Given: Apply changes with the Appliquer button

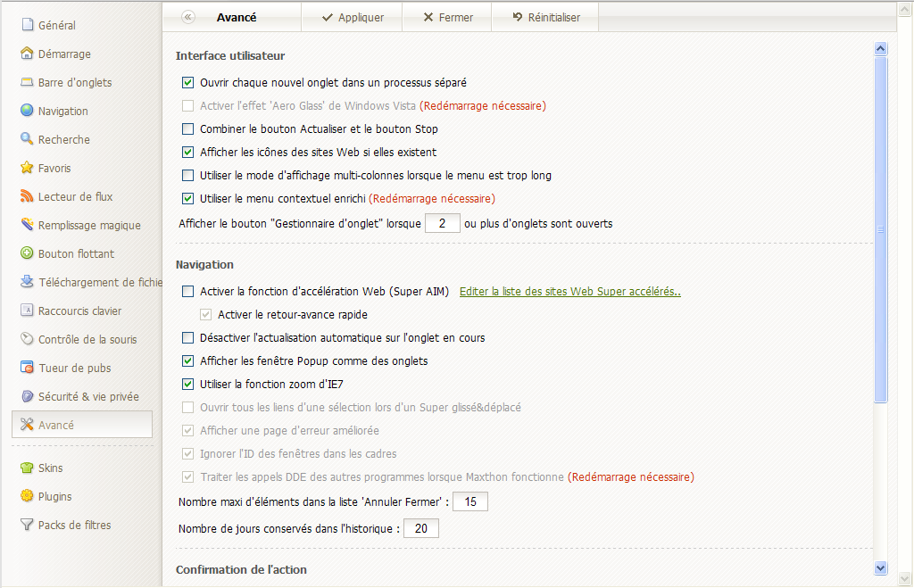Looking at the screenshot, I should 352,17.
